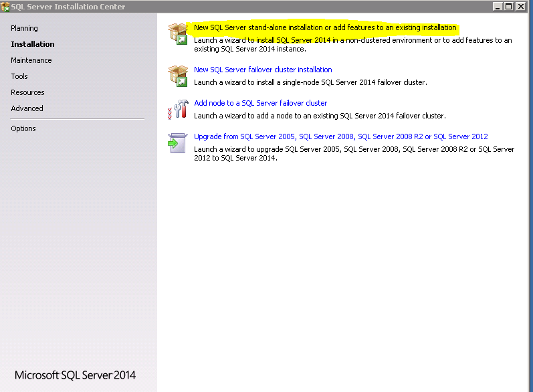533x392 pixels.
Task: Click description 'Launch a wizard to upgrade SQL Server 2005'
Action: pos(354,154)
